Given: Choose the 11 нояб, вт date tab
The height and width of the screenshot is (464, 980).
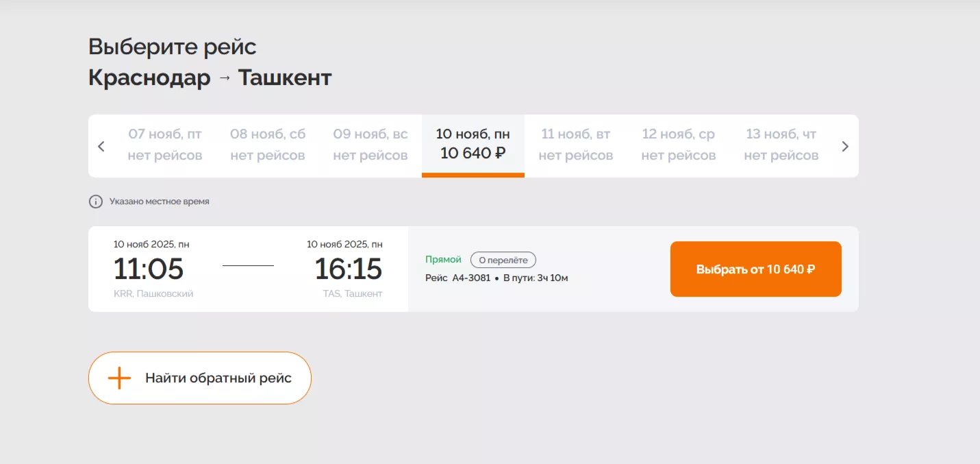Looking at the screenshot, I should (x=576, y=145).
